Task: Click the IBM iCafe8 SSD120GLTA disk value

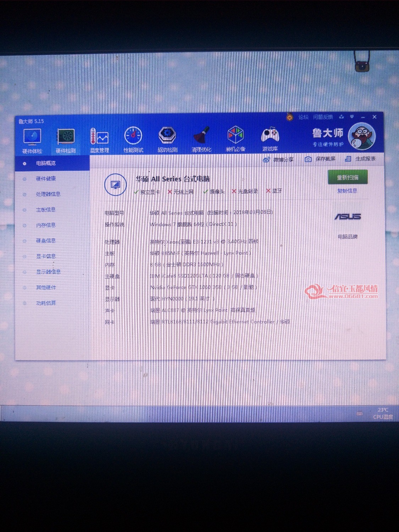Action: [x=204, y=276]
